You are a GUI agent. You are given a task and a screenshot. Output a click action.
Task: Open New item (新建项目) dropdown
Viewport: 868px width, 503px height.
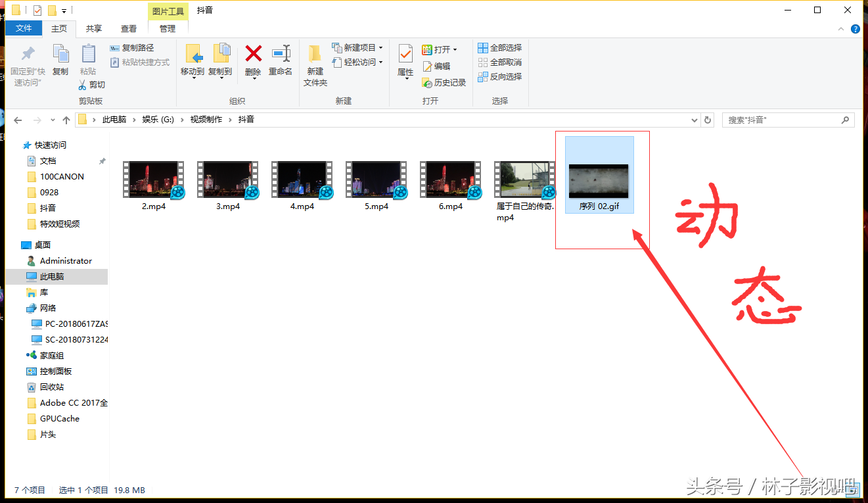[x=380, y=48]
